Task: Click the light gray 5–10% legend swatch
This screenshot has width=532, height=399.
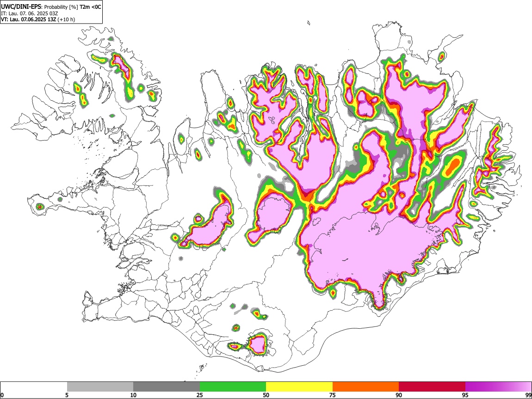Action: click(x=100, y=387)
